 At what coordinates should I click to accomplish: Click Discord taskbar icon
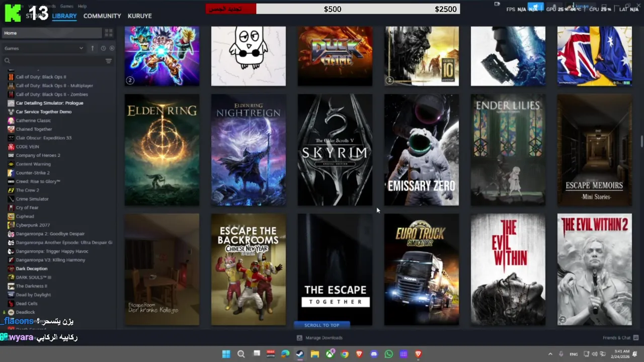(374, 354)
